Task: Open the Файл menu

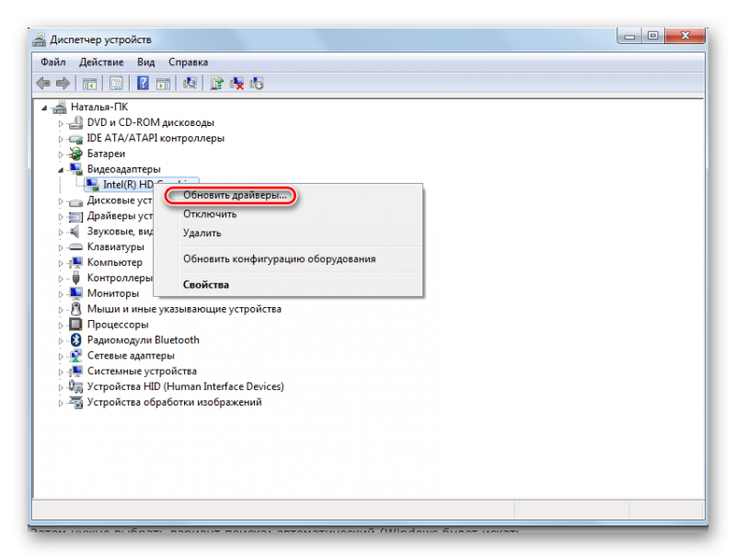Action: 52,62
